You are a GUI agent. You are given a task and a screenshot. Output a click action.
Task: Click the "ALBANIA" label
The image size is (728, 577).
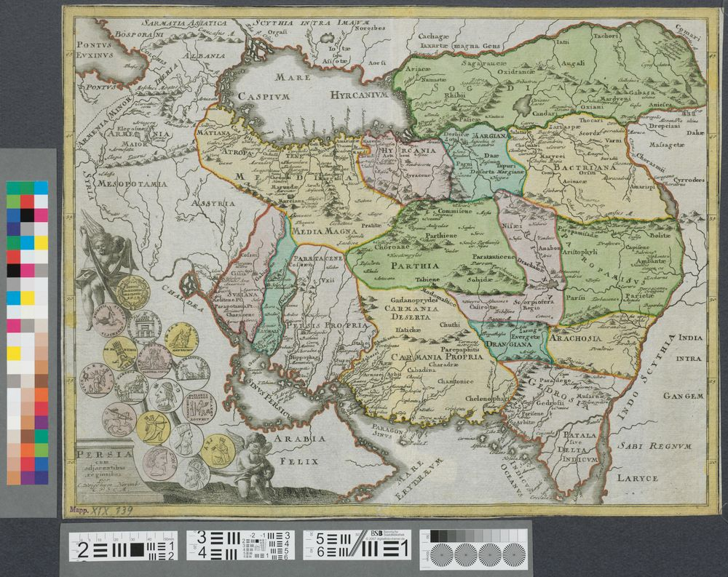click(x=204, y=56)
